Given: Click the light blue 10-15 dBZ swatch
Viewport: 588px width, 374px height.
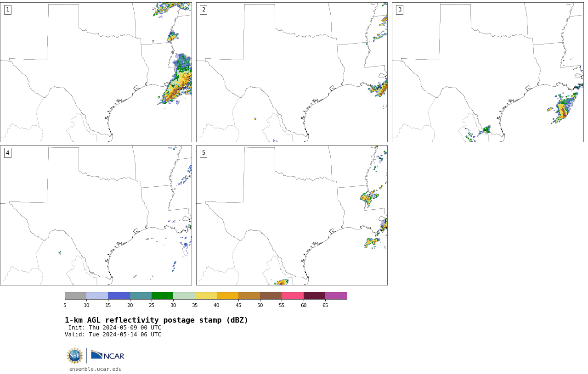Looking at the screenshot, I should pyautogui.click(x=97, y=296).
